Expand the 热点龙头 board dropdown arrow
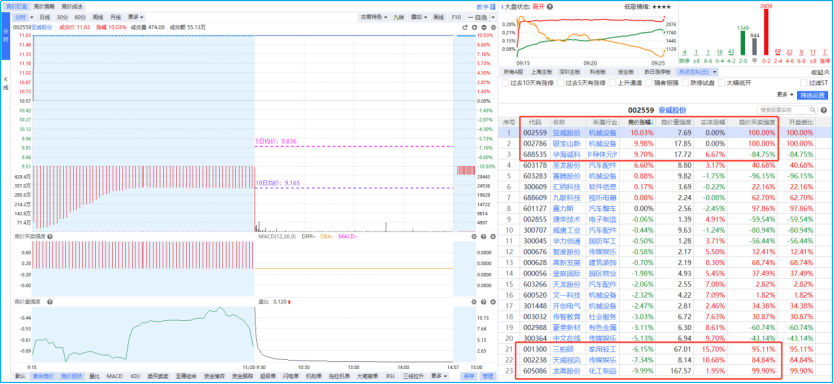This screenshot has height=384, width=834. click(x=714, y=71)
